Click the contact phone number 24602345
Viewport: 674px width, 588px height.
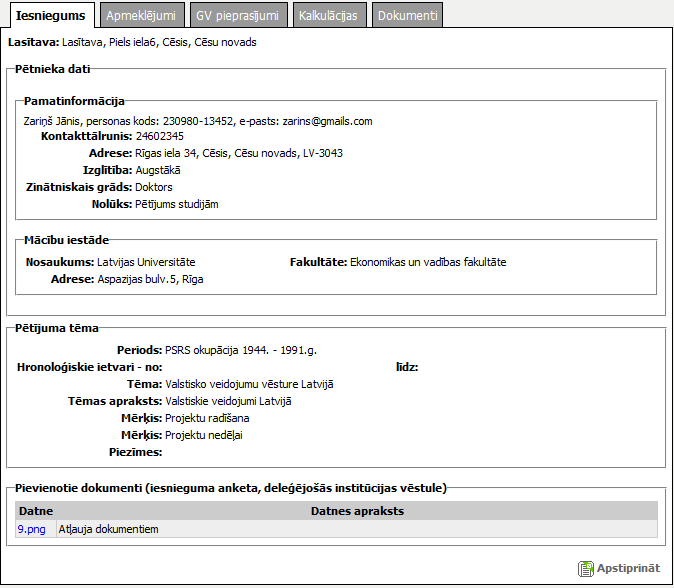click(x=159, y=136)
